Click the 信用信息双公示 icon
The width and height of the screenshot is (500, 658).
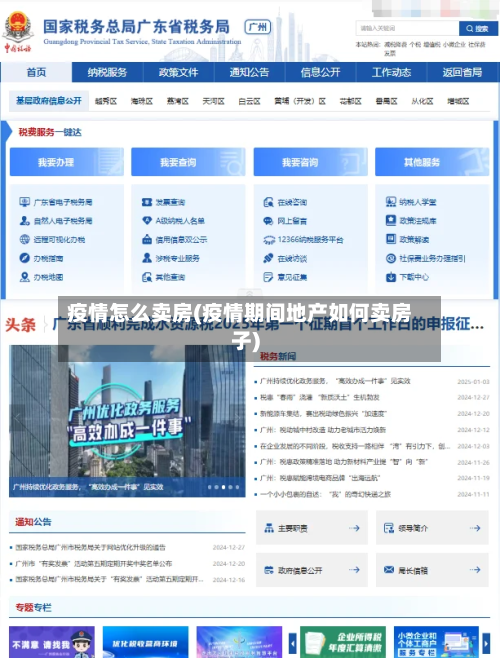pyautogui.click(x=147, y=240)
